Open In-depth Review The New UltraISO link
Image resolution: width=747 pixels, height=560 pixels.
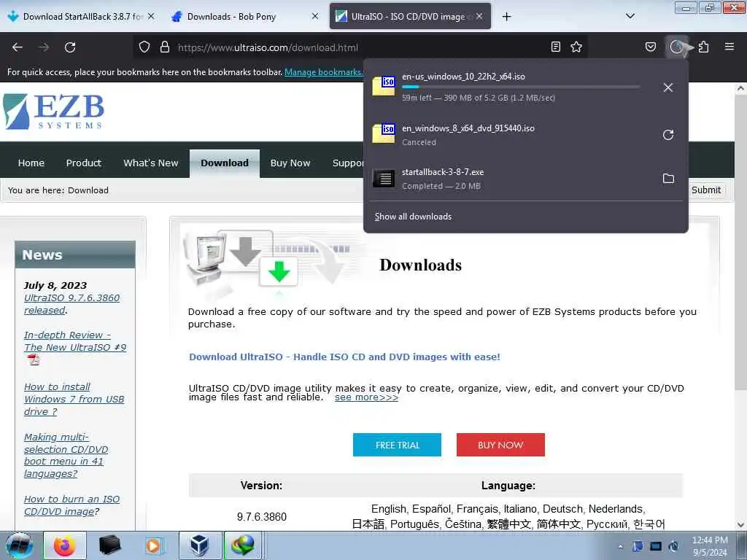coord(75,341)
